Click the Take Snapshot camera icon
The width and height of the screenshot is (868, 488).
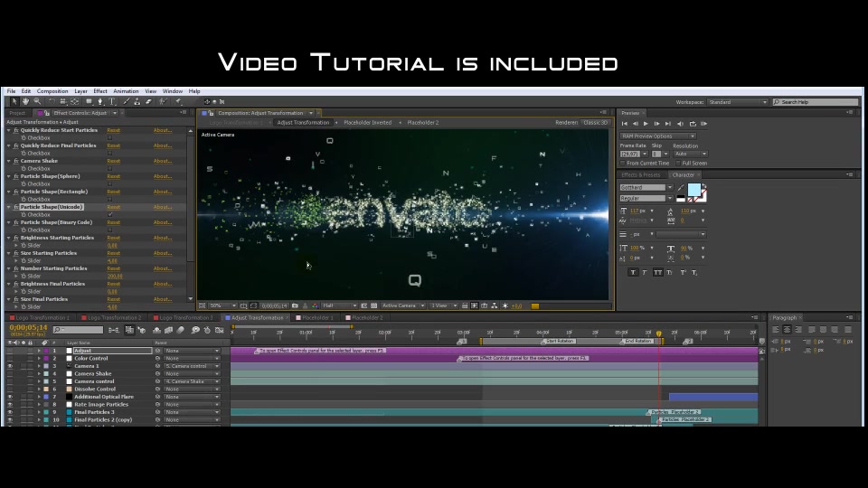click(x=295, y=306)
